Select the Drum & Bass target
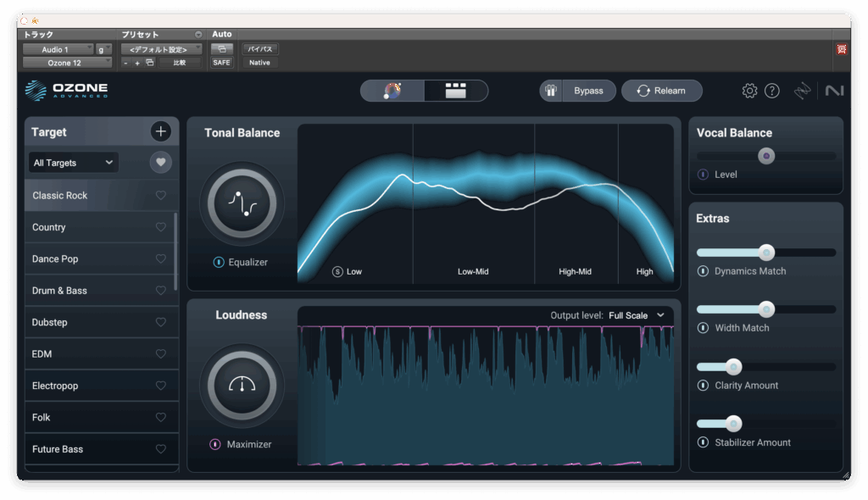868x500 pixels. [59, 291]
